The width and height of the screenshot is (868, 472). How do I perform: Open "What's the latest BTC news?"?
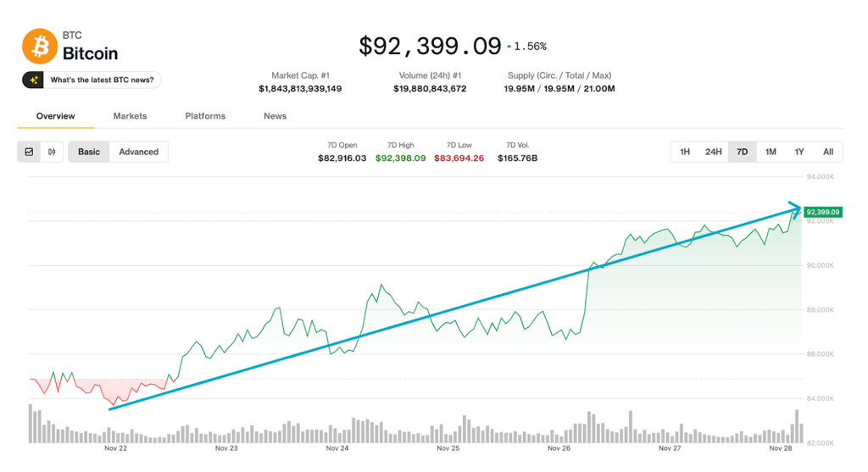[x=102, y=80]
